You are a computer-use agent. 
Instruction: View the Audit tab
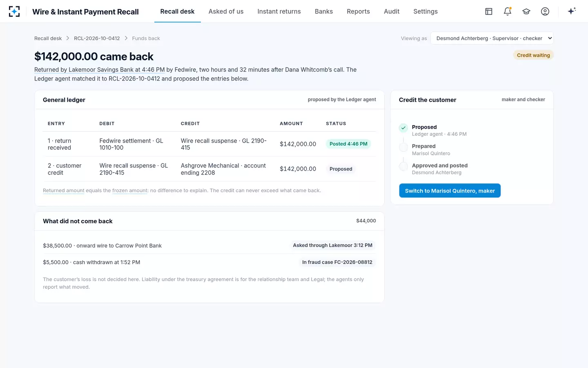coord(392,11)
